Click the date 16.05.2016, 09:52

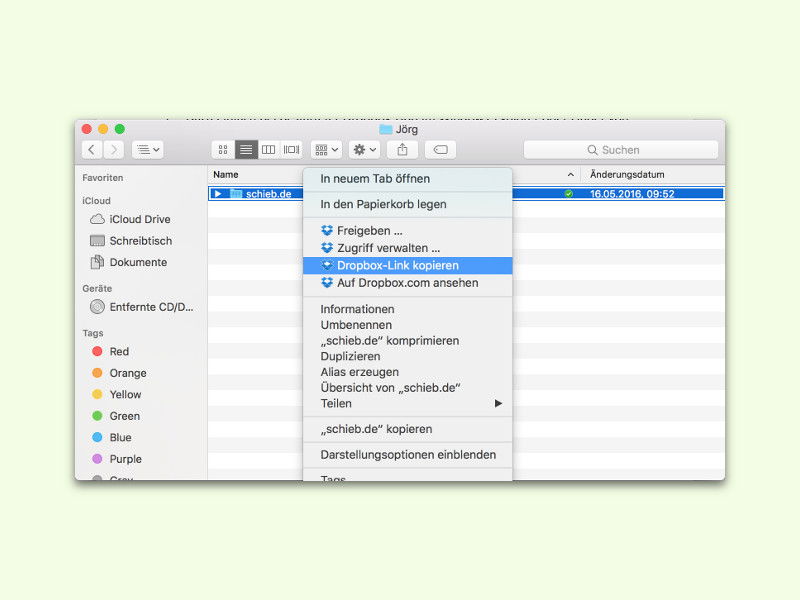tap(632, 194)
